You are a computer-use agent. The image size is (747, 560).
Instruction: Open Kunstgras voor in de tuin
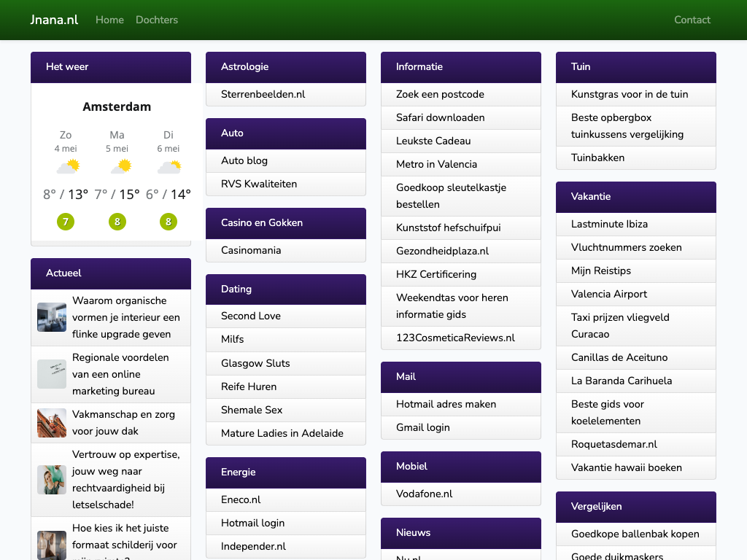629,94
